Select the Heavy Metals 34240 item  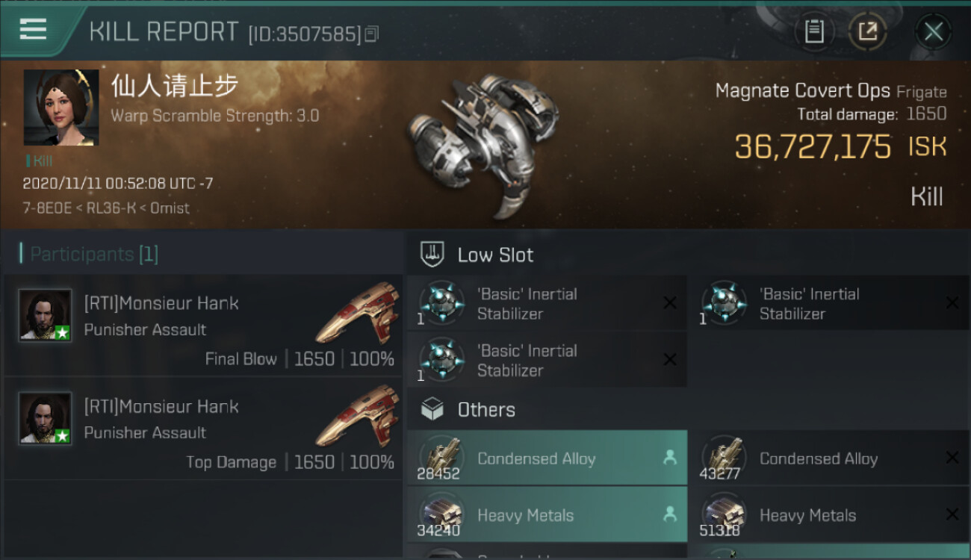point(547,515)
